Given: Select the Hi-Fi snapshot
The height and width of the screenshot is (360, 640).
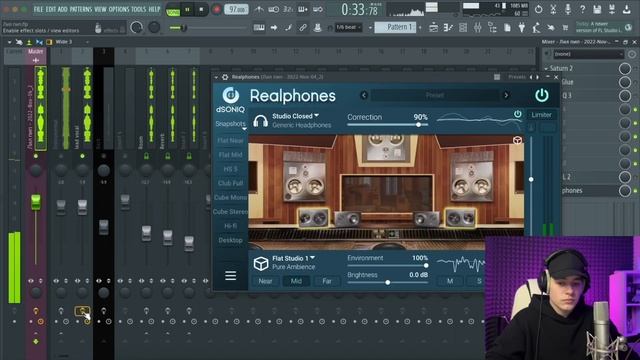Looking at the screenshot, I should point(230,226).
